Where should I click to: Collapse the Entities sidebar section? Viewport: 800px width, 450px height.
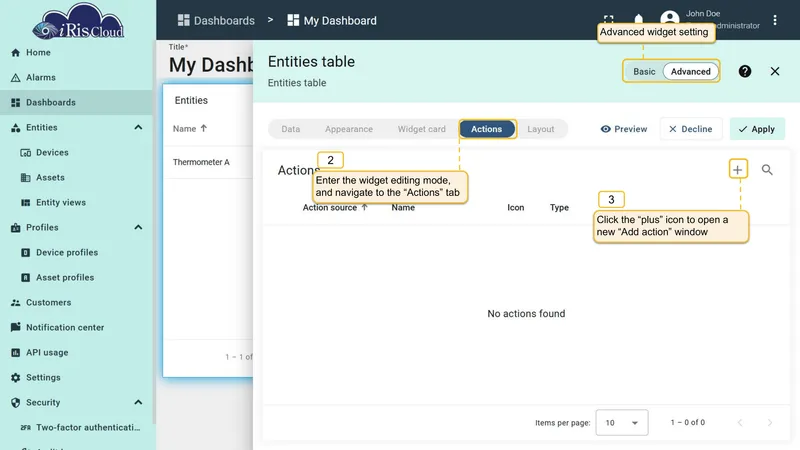138,128
